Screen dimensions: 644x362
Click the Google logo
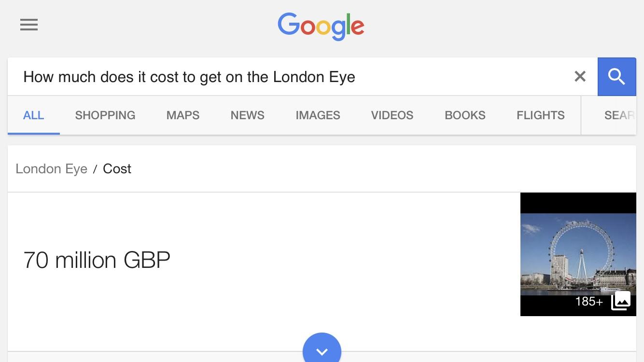click(321, 26)
